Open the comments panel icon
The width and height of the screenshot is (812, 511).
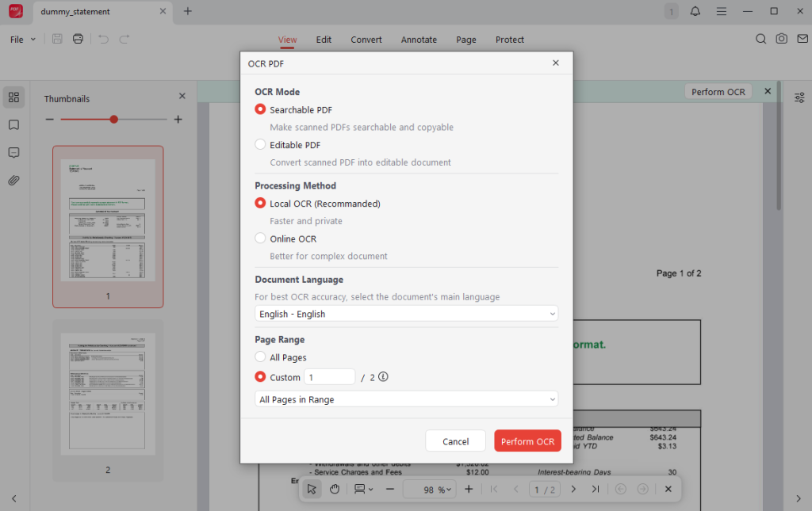[14, 153]
